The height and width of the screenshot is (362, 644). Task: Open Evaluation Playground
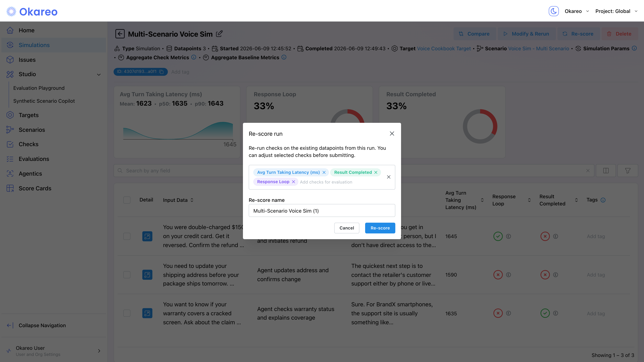pos(39,88)
